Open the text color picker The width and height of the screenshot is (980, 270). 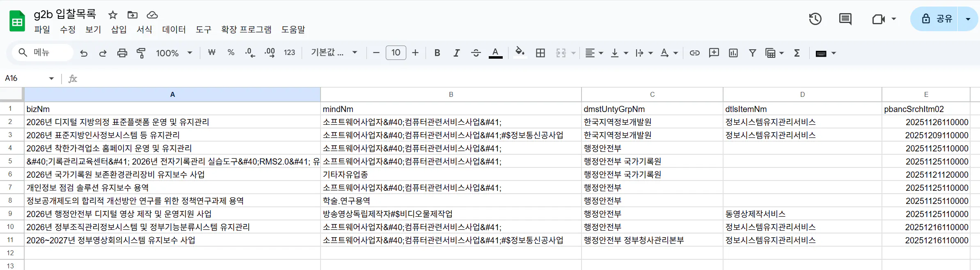(x=496, y=53)
